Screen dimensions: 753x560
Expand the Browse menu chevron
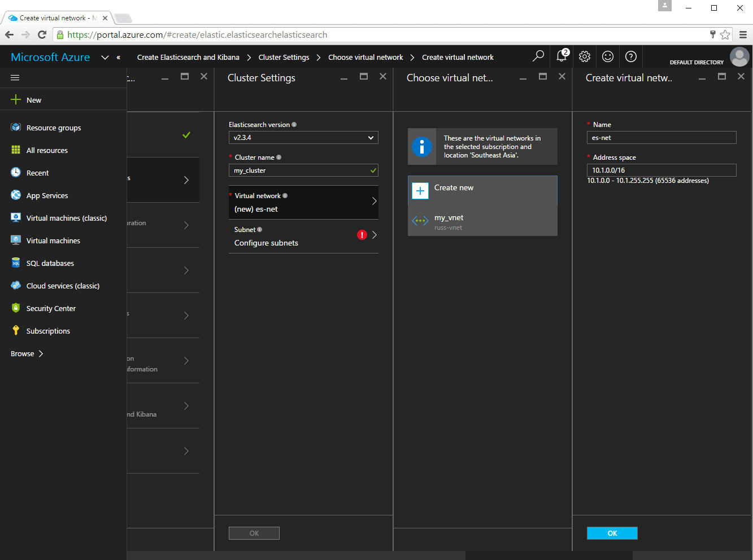click(x=41, y=353)
